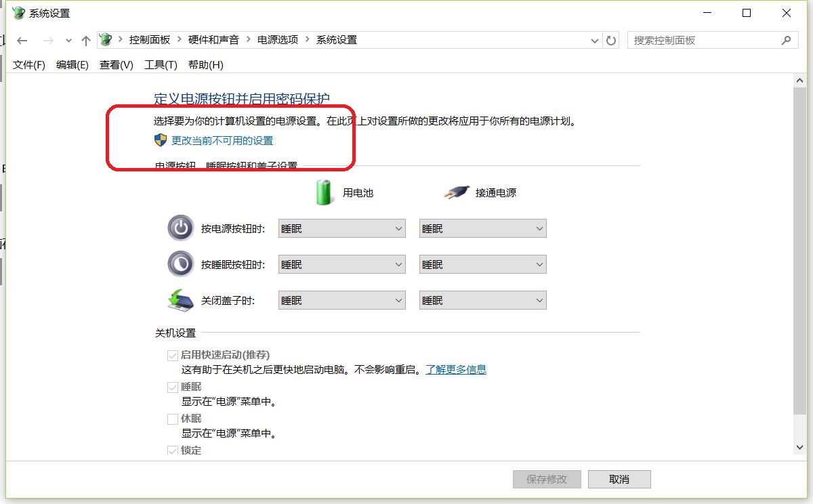The width and height of the screenshot is (813, 504).
Task: Click the laptop lid close icon
Action: (180, 299)
